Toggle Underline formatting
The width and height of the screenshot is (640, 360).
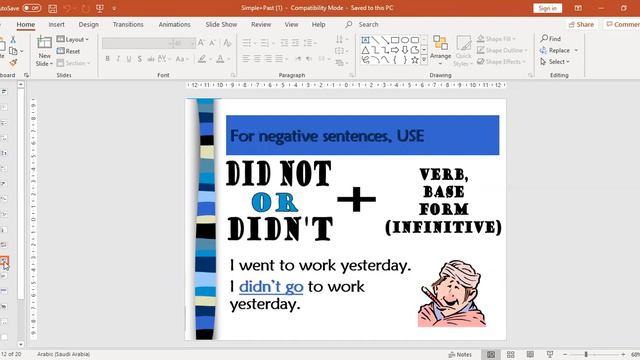point(129,59)
